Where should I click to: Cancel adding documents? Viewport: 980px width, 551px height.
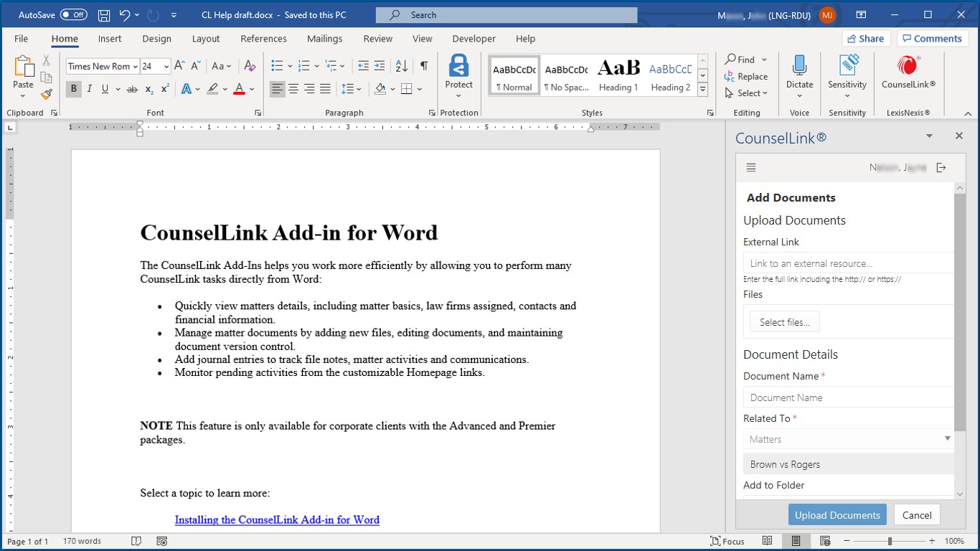(x=917, y=515)
